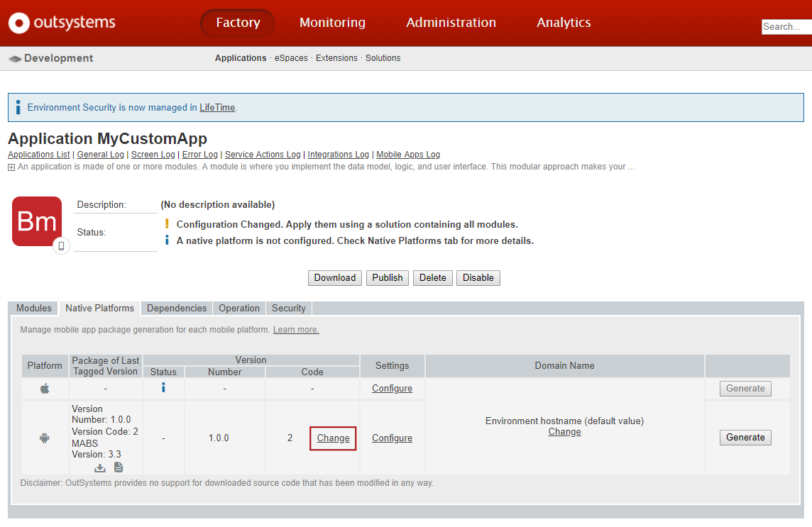Viewport: 812px width, 527px height.
Task: Open the generation log document icon
Action: (x=118, y=467)
